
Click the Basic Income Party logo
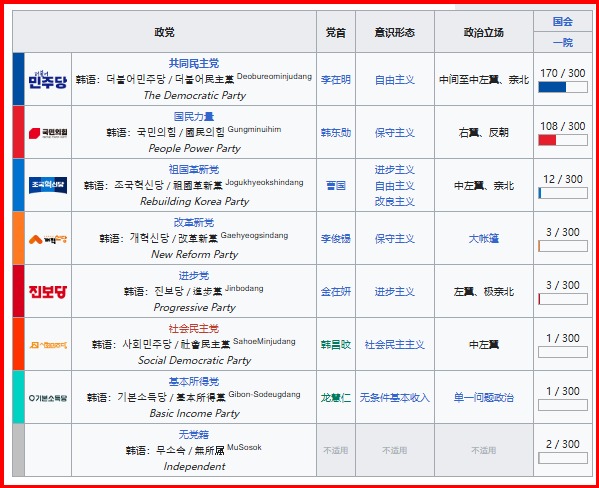point(48,398)
